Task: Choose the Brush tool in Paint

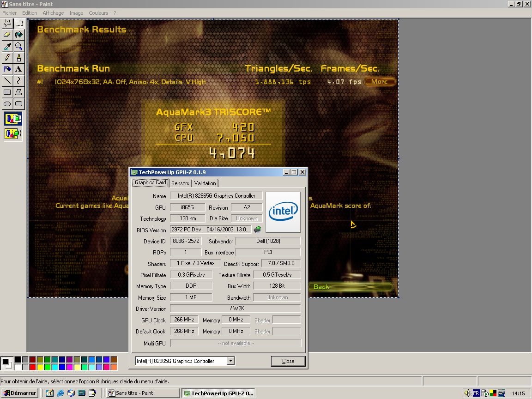Action: point(19,58)
